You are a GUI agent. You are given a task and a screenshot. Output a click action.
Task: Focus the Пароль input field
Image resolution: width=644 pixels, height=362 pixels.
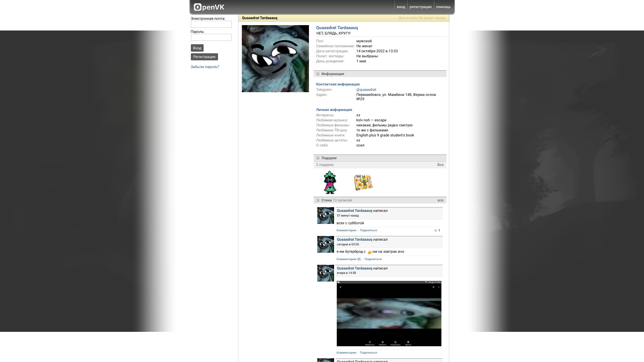coord(211,38)
